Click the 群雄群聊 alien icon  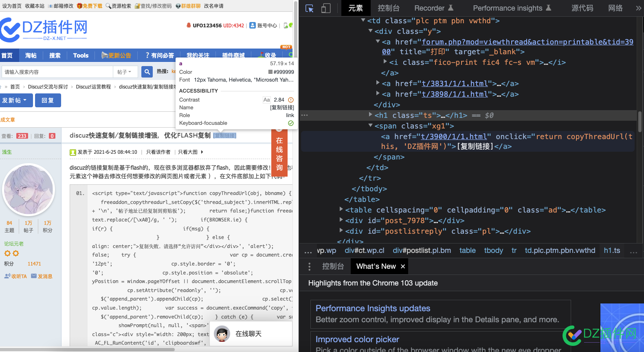(178, 6)
